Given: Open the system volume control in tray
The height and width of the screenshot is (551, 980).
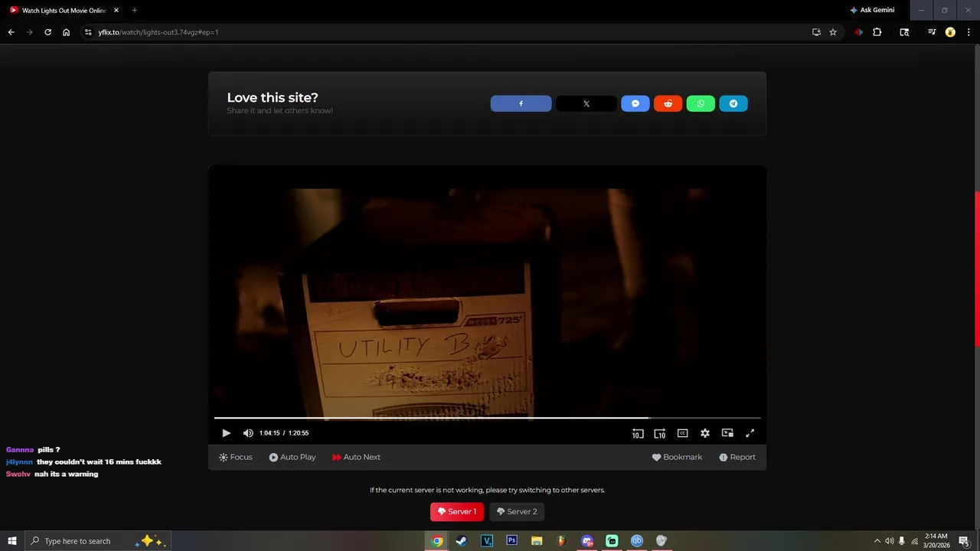Looking at the screenshot, I should (x=890, y=541).
